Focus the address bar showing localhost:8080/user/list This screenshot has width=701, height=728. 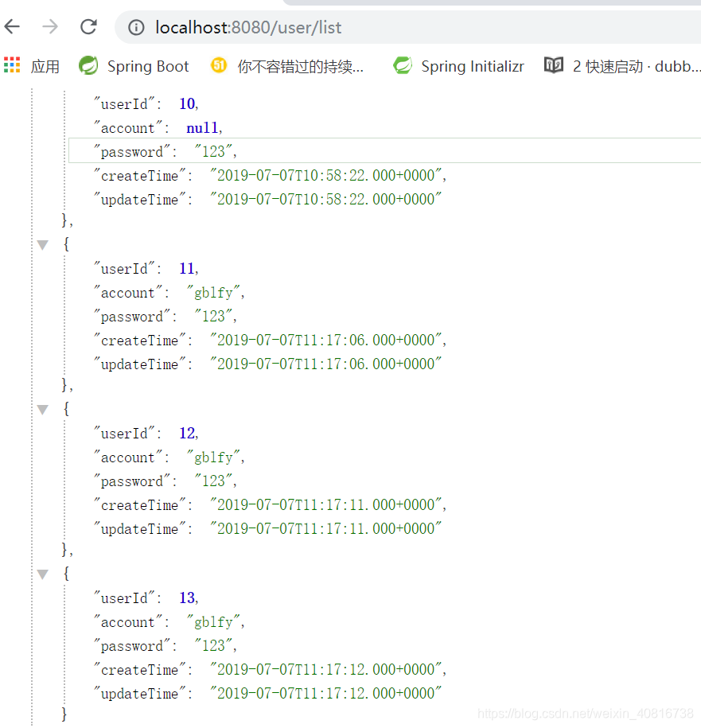pos(408,27)
